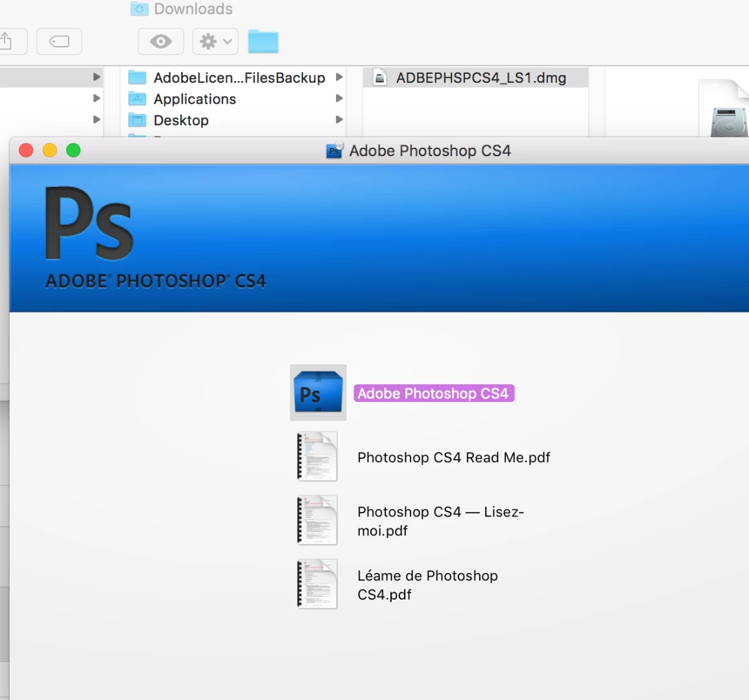Click the ADBEPHSPCS4_LS1.dmg file icon
Viewport: 749px width, 700px height.
(380, 77)
